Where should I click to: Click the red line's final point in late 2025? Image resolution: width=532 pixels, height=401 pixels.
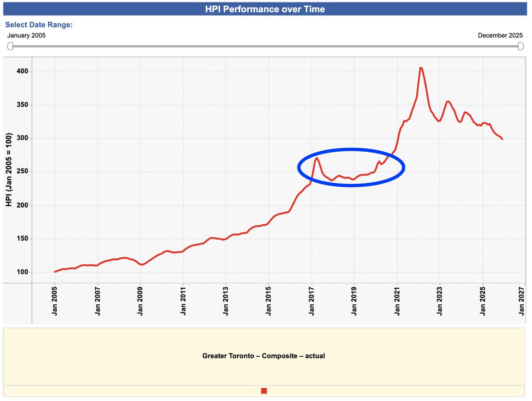tap(502, 139)
